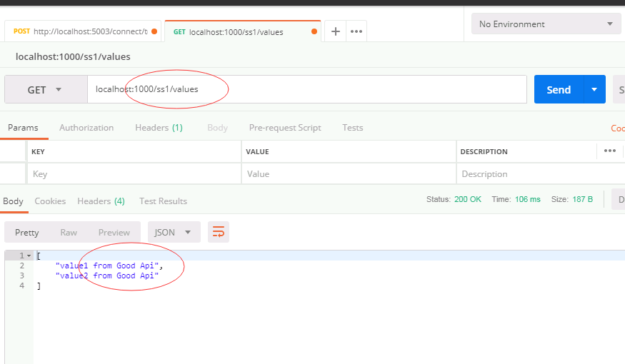Click request title localhost:1000/ss1/values
625x364 pixels.
(73, 56)
